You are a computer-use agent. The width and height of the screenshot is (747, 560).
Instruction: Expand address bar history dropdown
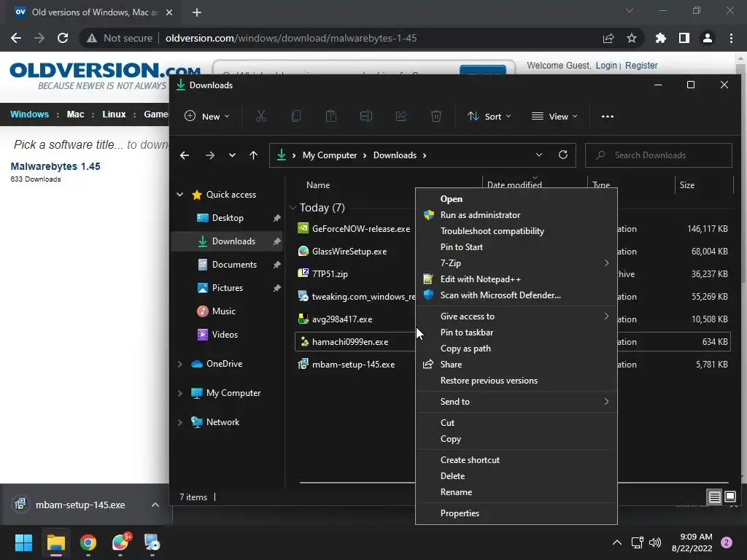tap(539, 155)
